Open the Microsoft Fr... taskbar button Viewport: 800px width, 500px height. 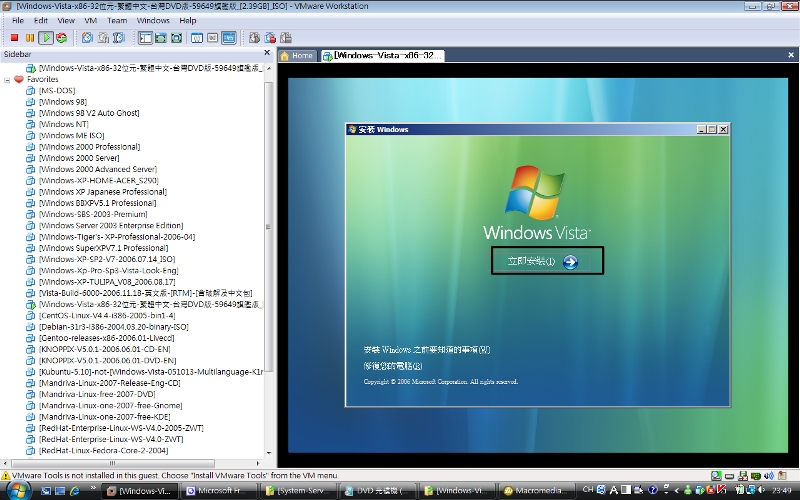click(218, 491)
